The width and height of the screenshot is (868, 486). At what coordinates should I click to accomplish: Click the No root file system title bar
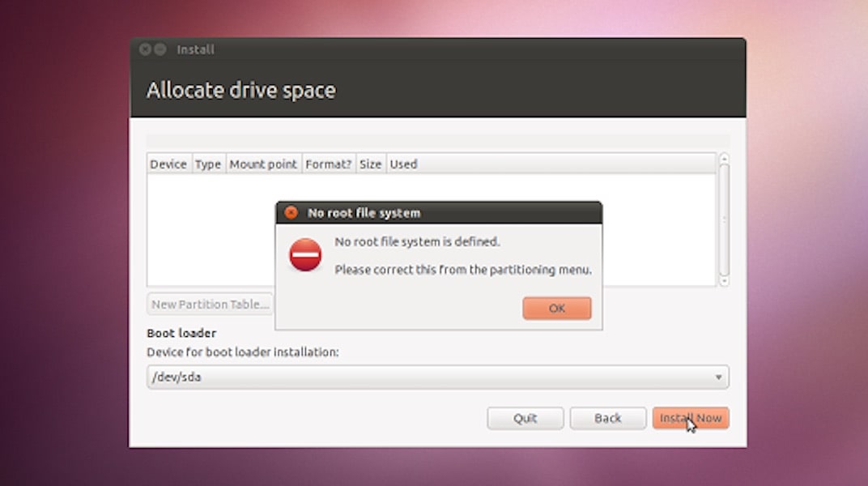(x=445, y=213)
